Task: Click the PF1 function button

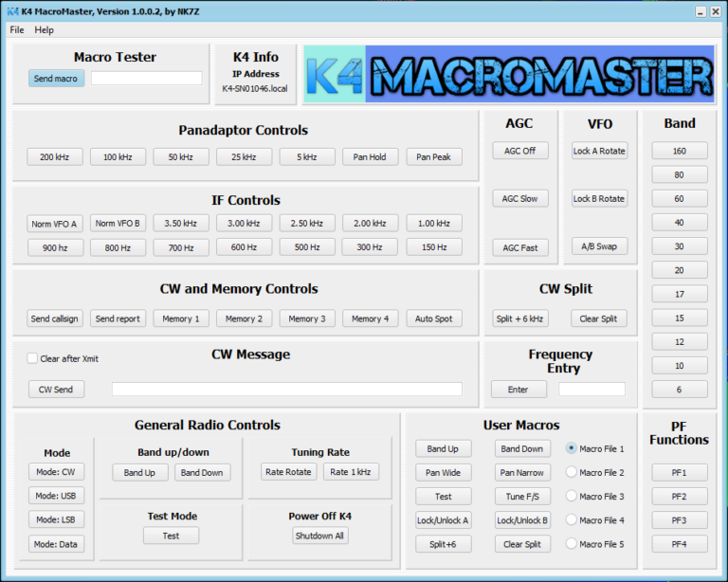Action: [680, 472]
